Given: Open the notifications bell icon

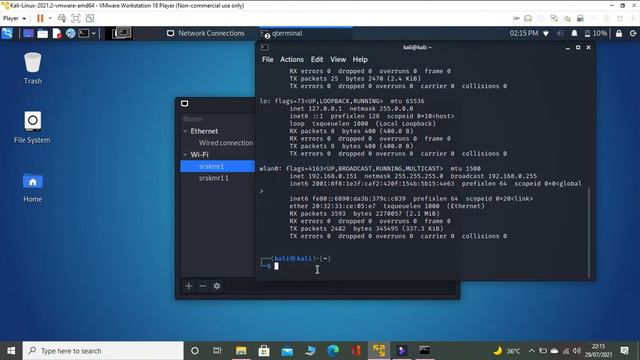Looking at the screenshot, I should click(x=574, y=33).
